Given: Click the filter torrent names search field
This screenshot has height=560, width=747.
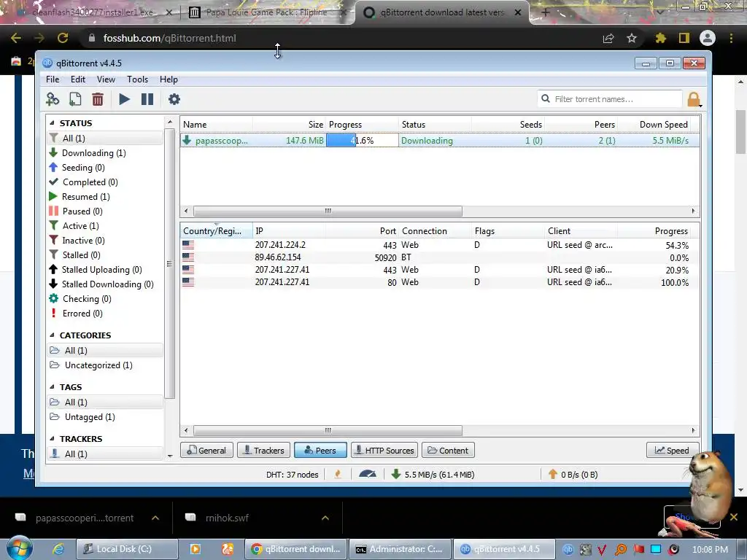Looking at the screenshot, I should 610,99.
